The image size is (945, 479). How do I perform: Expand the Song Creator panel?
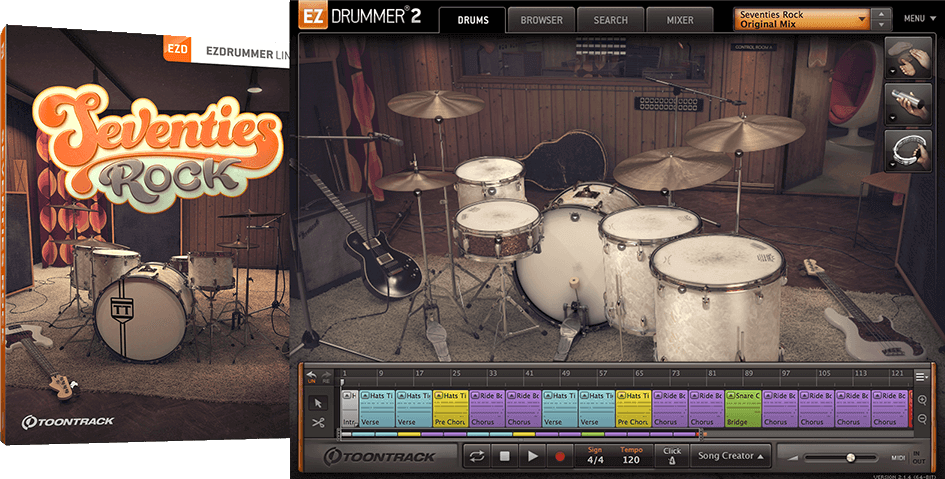[730, 456]
